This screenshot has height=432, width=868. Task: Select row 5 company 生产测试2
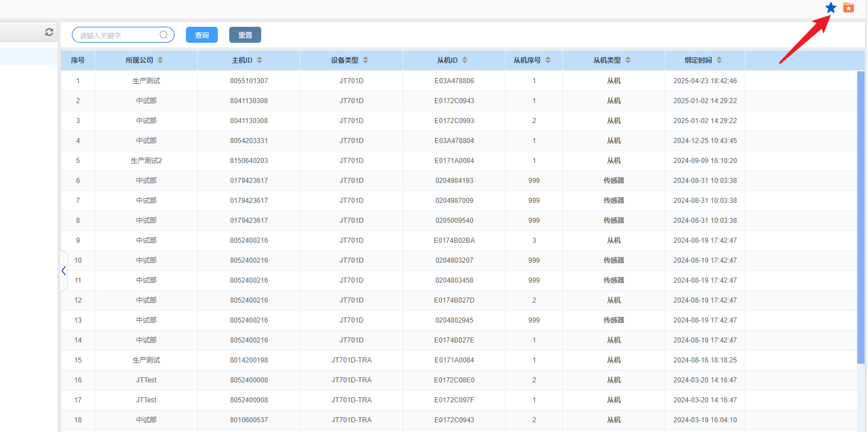pos(146,161)
